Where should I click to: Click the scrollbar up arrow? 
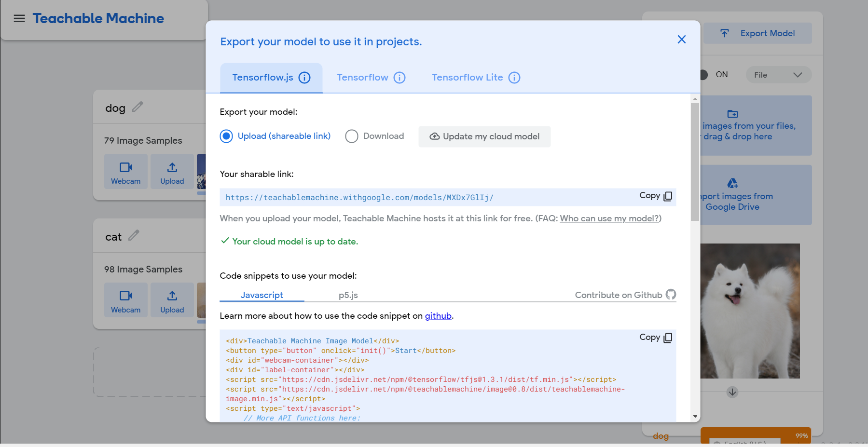click(x=695, y=99)
